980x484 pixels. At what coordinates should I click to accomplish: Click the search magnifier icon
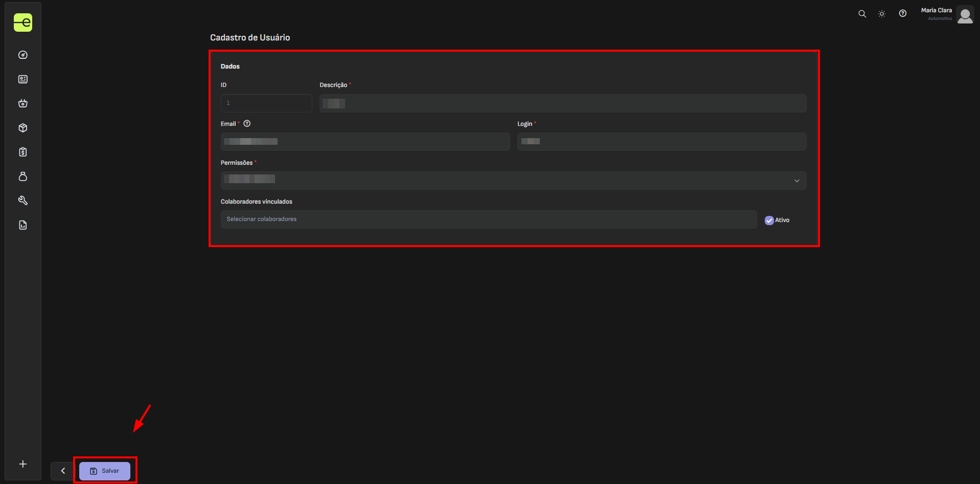[x=862, y=14]
